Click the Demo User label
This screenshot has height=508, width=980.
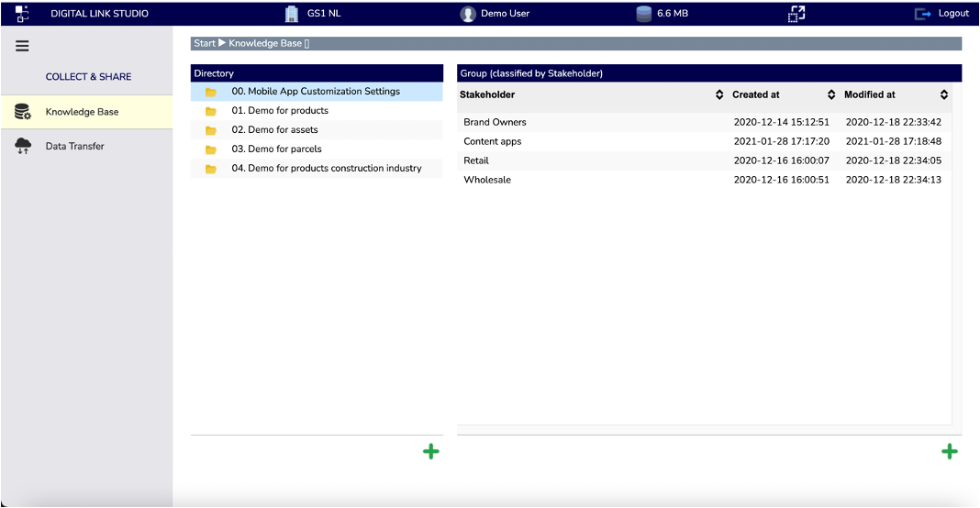505,13
